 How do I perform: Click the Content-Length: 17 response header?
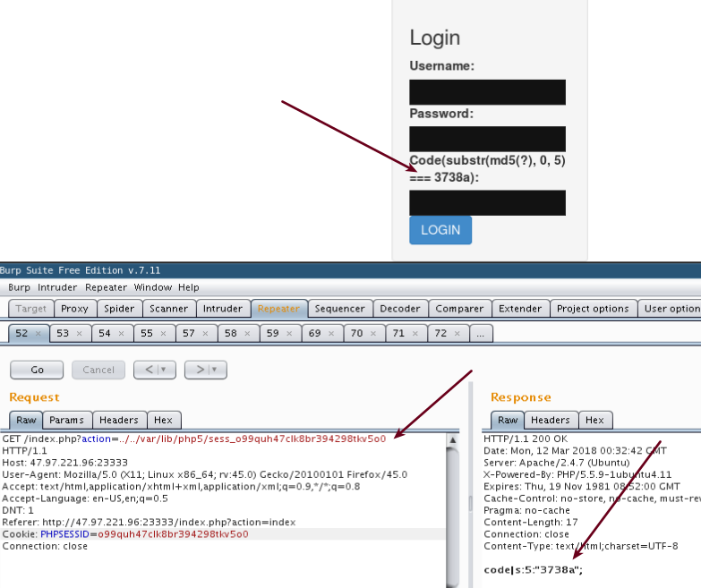pos(531,523)
